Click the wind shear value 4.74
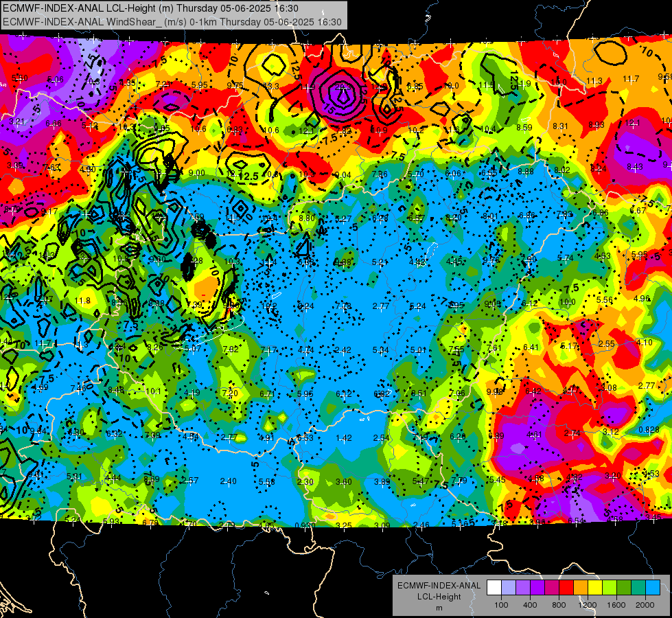 (x=306, y=350)
